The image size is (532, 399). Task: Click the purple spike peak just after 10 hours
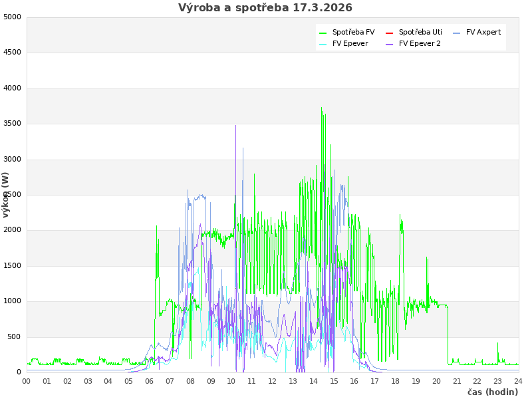[235, 126]
